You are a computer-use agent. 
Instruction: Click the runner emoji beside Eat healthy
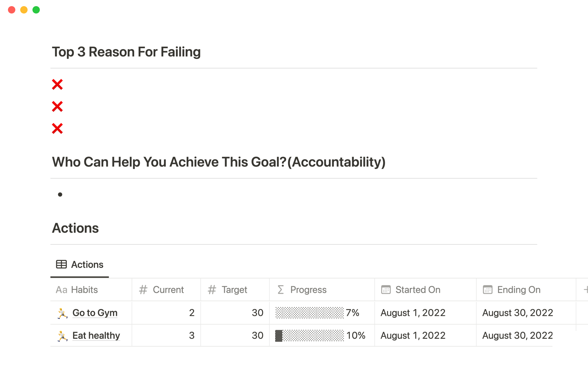click(x=62, y=336)
